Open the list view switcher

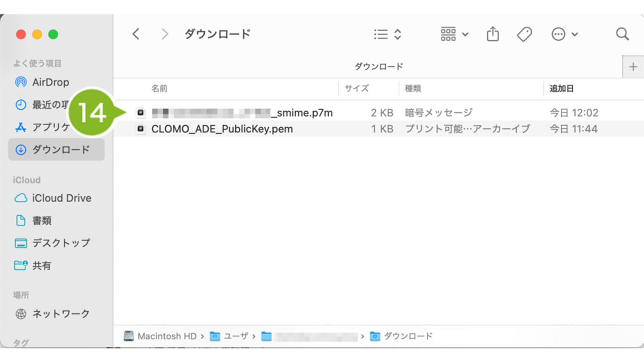[387, 34]
